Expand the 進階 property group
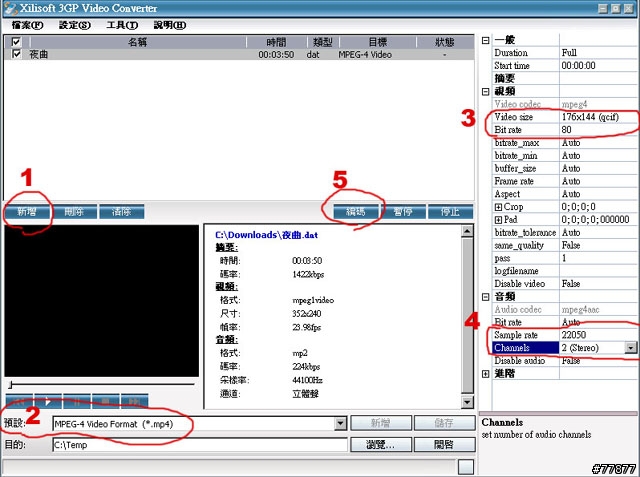Image resolution: width=640 pixels, height=477 pixels. tap(485, 374)
